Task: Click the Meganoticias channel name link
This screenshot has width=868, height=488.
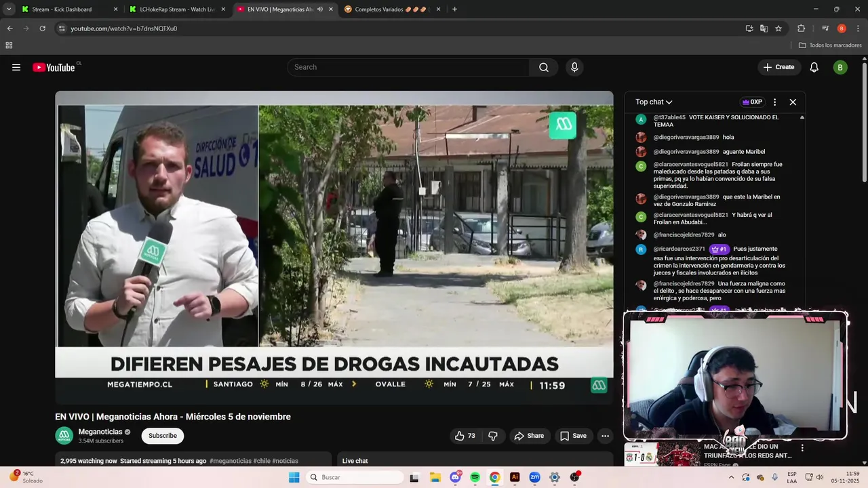Action: [100, 432]
